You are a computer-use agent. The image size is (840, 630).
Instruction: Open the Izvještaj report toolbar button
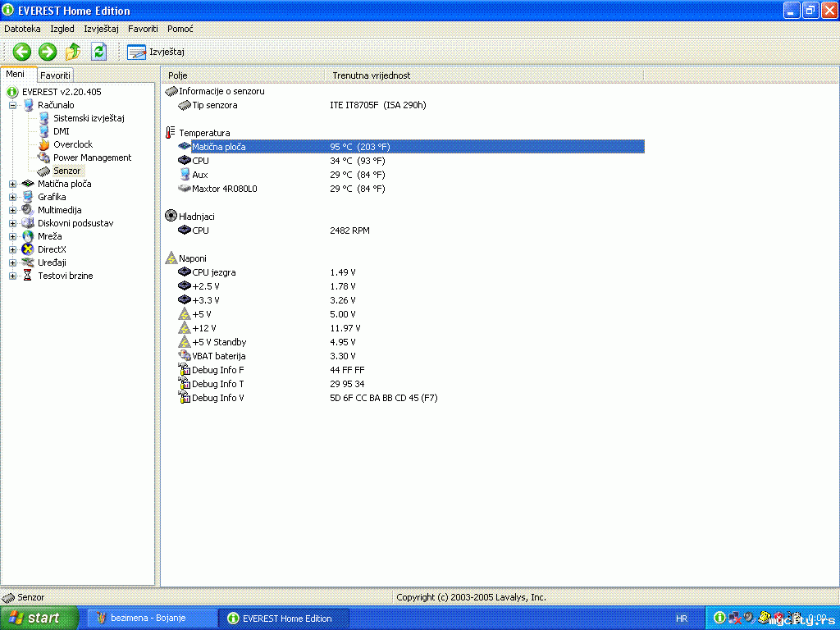tap(155, 52)
